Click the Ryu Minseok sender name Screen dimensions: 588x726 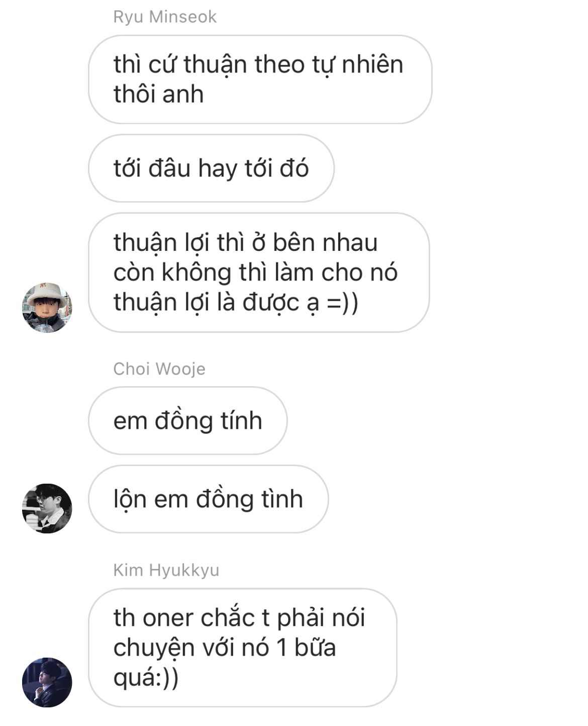pyautogui.click(x=165, y=17)
